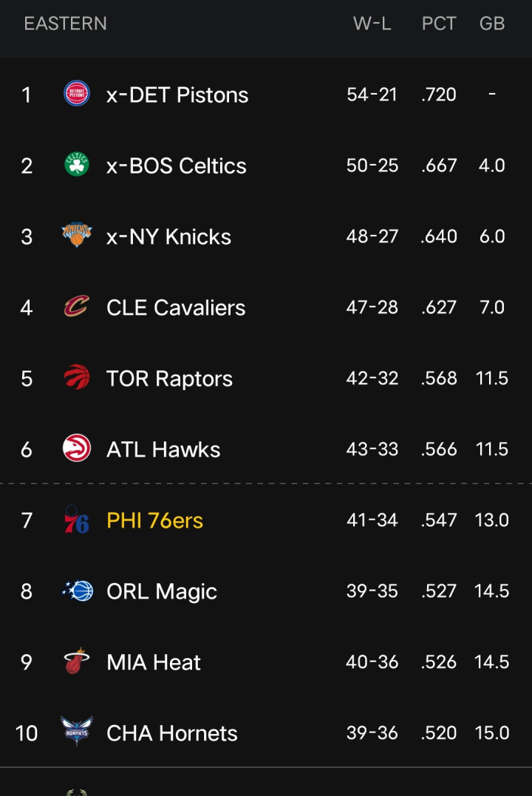Tap the Philadelphia 76ers logo
This screenshot has height=796, width=532.
pos(76,520)
